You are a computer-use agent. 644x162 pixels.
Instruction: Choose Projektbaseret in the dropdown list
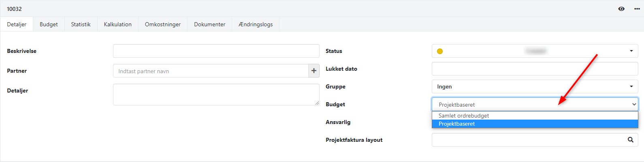tap(457, 124)
